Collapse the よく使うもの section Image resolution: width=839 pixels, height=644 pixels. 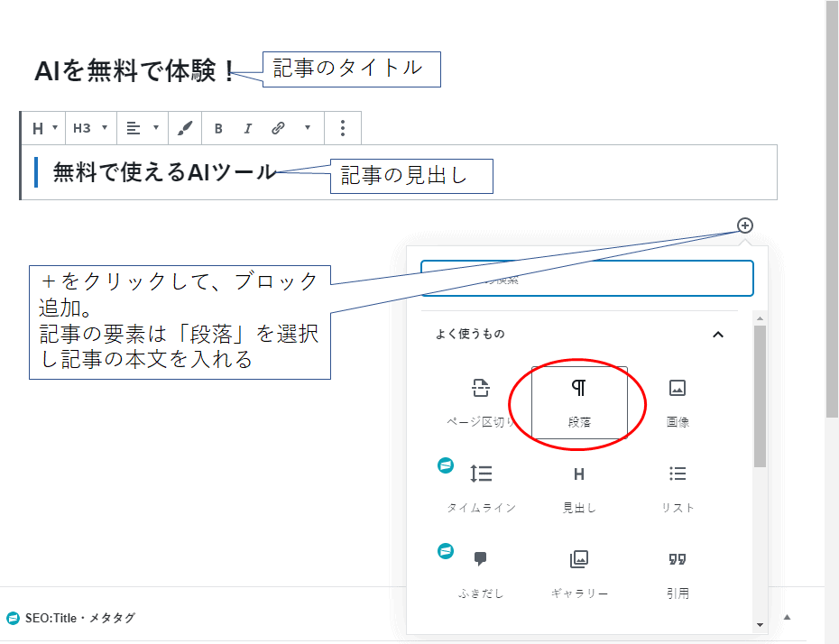(x=718, y=335)
